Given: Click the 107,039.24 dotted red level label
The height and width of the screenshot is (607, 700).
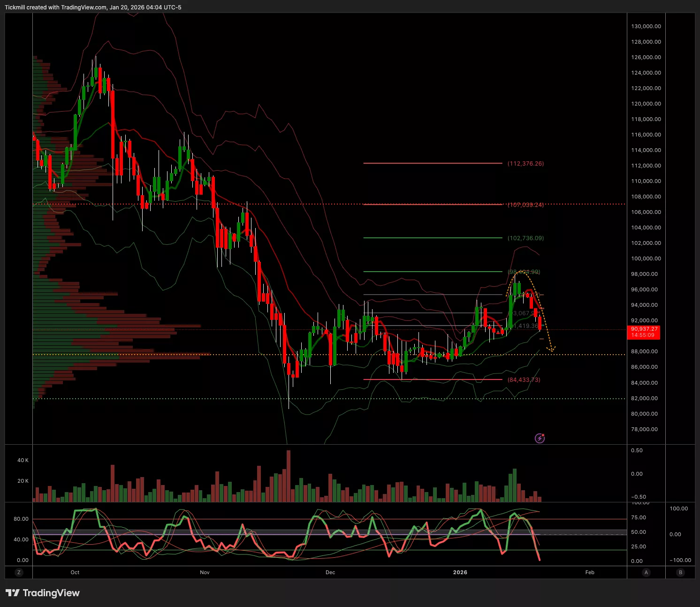Looking at the screenshot, I should (x=525, y=205).
